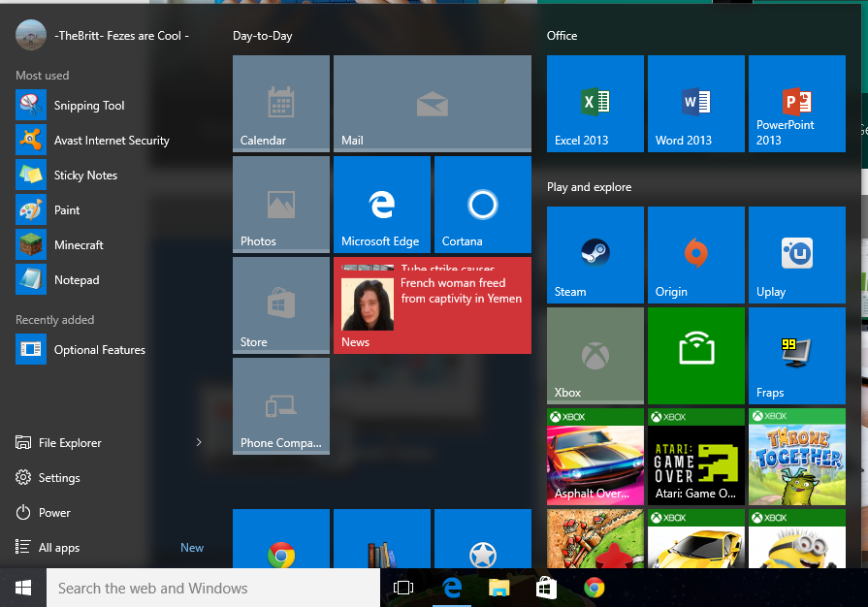The height and width of the screenshot is (607, 868).
Task: Open Settings from the Start menu
Action: pyautogui.click(x=48, y=477)
